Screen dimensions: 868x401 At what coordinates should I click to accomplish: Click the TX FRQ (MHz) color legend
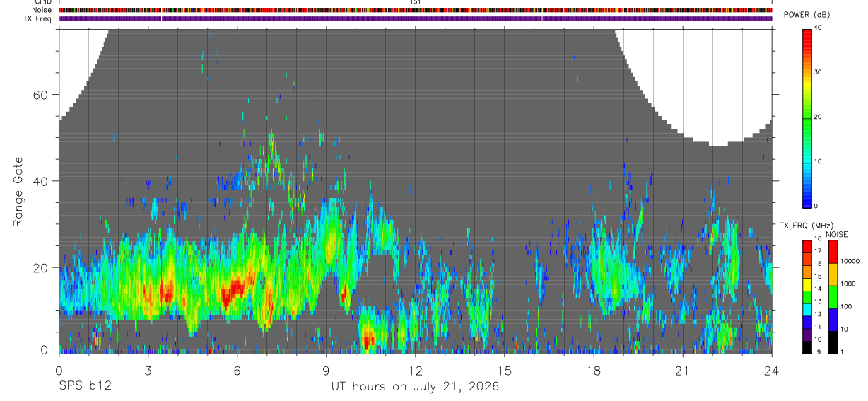[x=807, y=296]
